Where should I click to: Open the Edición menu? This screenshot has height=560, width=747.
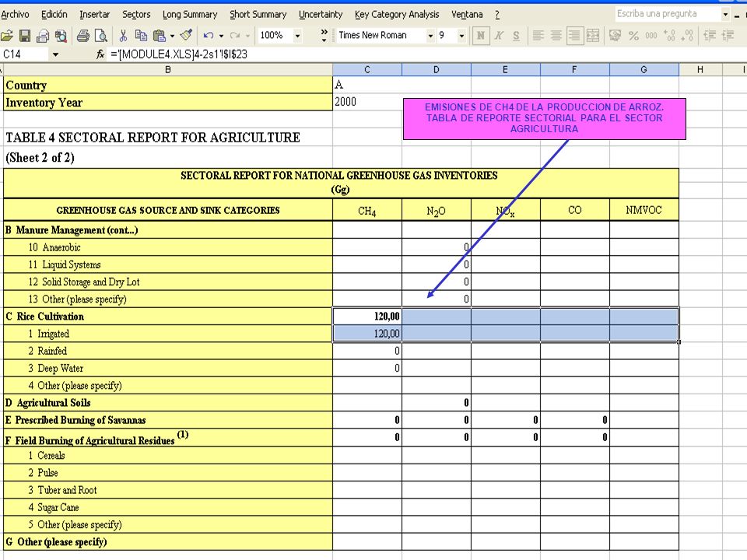point(54,14)
